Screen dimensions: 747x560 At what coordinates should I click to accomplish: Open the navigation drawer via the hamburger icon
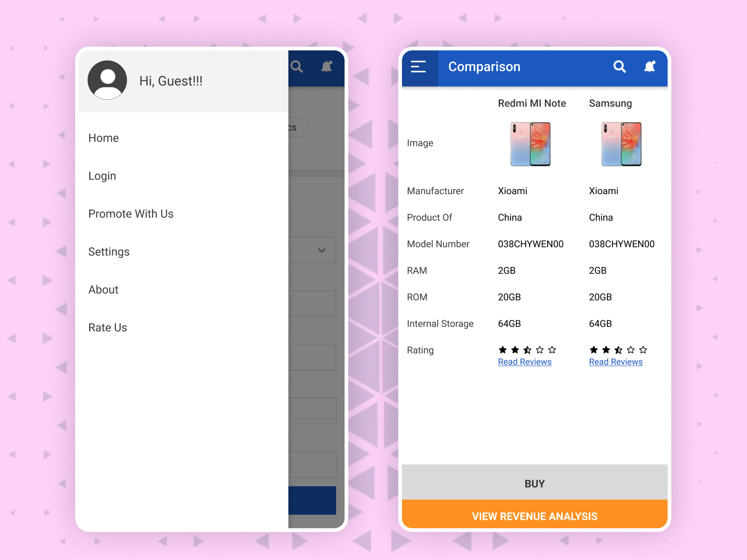pyautogui.click(x=419, y=67)
